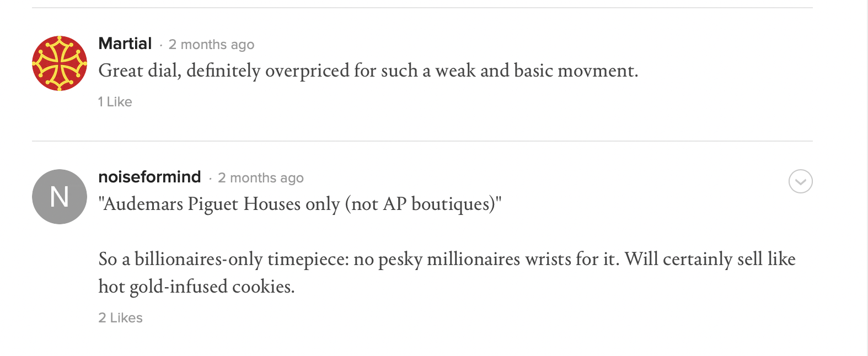
Task: Click the gray N avatar of noiseformind
Action: pos(60,197)
